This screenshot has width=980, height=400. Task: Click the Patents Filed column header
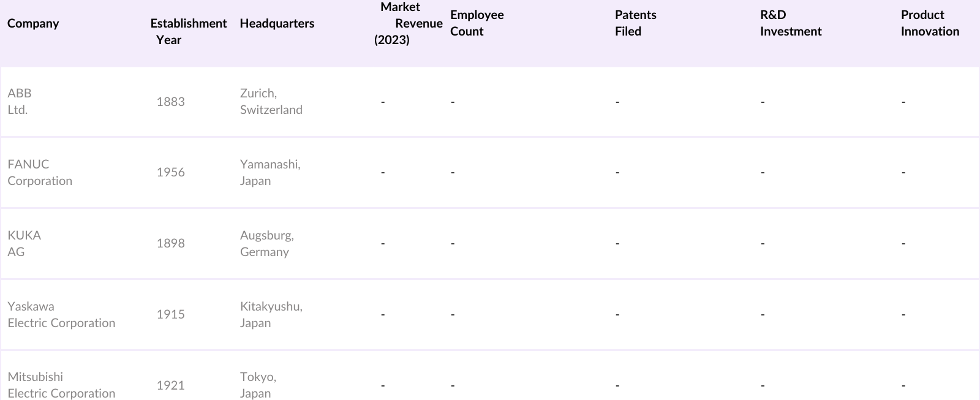click(x=635, y=23)
